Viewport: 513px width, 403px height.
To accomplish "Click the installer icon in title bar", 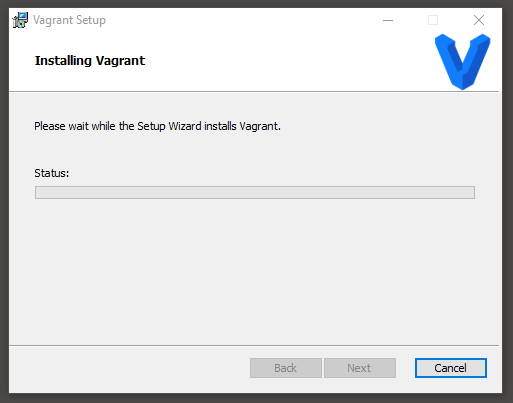I will [20, 20].
